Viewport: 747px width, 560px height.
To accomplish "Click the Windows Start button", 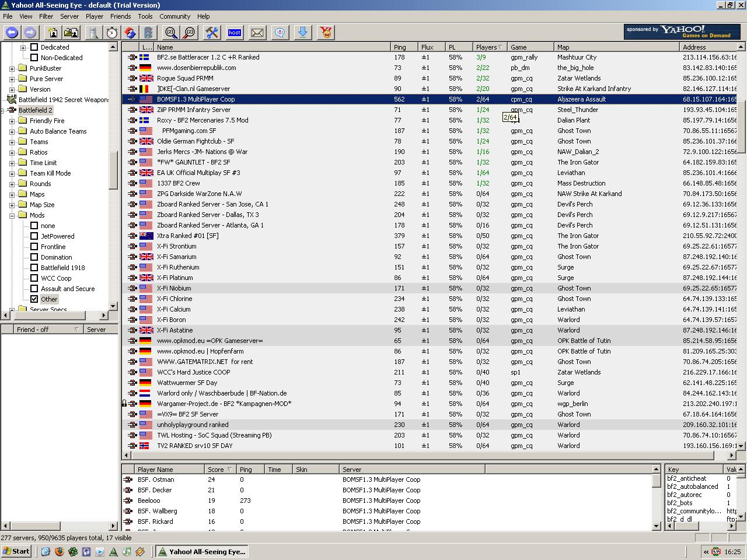I will 16,551.
